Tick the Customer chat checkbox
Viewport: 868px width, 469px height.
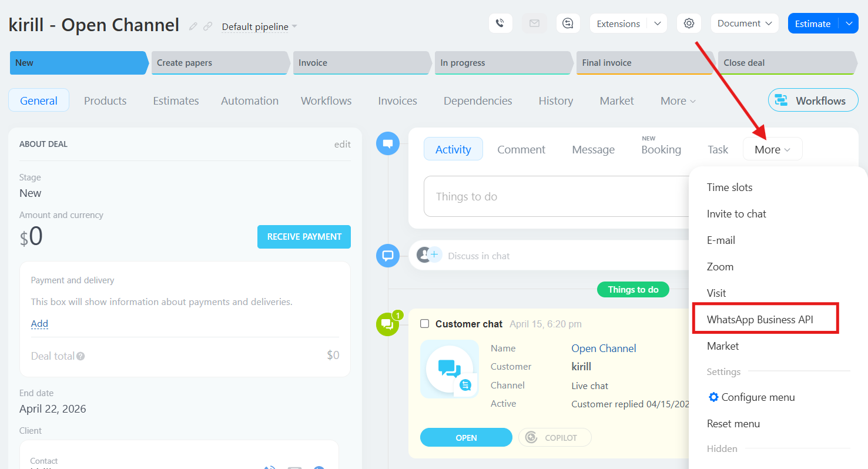424,324
